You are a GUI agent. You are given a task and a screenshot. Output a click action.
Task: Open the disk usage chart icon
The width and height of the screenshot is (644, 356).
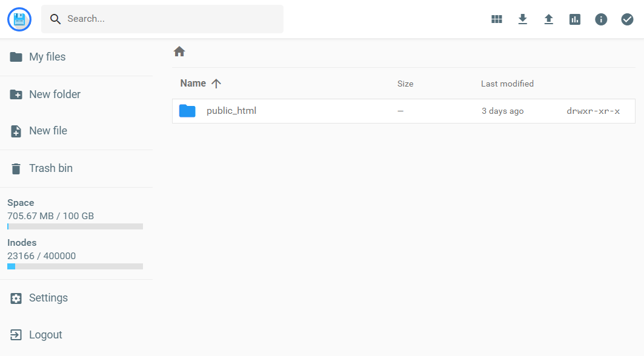pyautogui.click(x=575, y=19)
